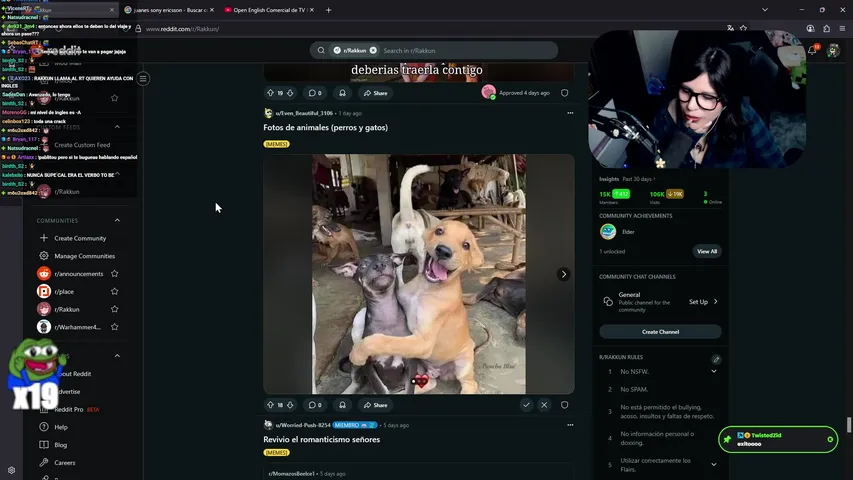Edit the R/RAKKUN RULES with pencil icon
The height and width of the screenshot is (480, 853).
716,359
